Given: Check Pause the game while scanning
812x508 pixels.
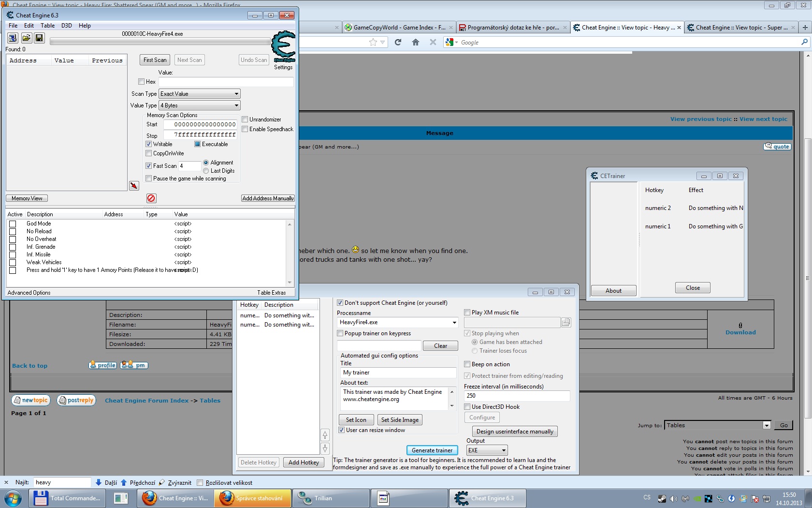Looking at the screenshot, I should coord(149,179).
